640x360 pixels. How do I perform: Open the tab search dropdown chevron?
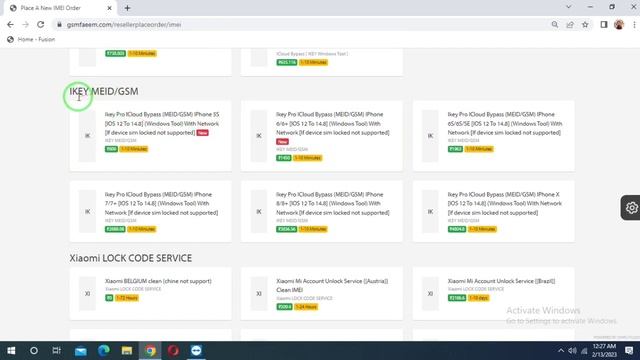[569, 7]
